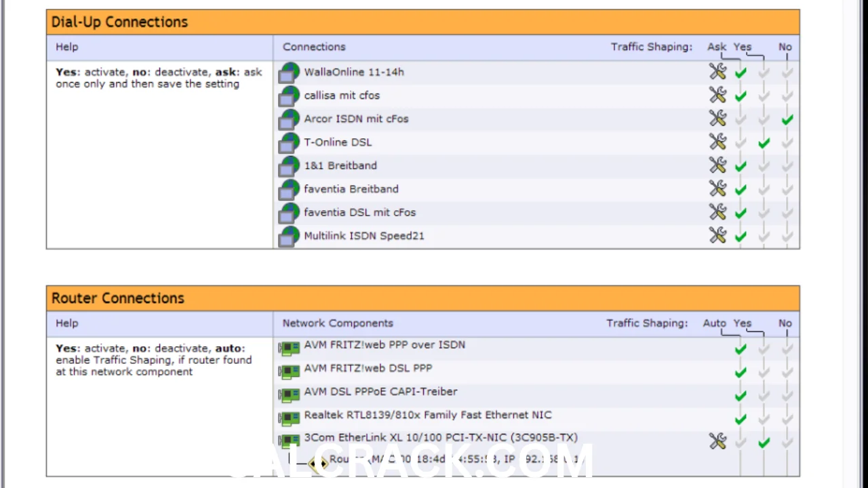
Task: Click network card icon for Realtek RTL8139/810x NIC
Action: click(289, 418)
